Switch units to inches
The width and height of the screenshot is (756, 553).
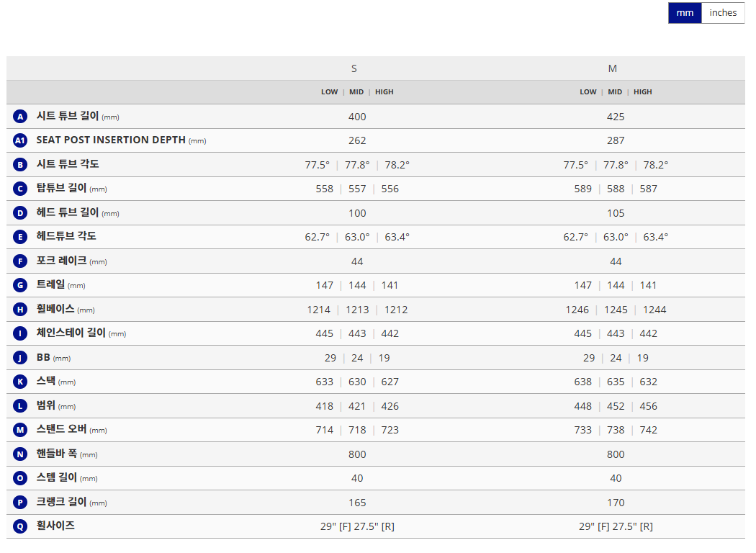(723, 13)
